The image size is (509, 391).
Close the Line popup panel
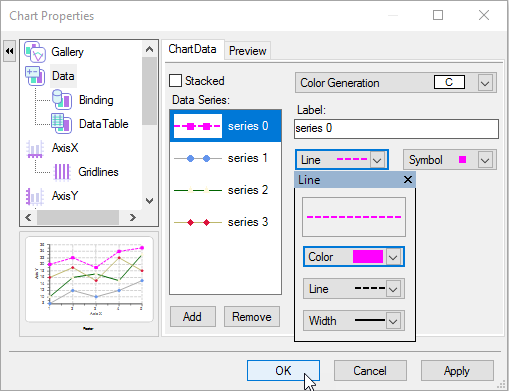(408, 180)
